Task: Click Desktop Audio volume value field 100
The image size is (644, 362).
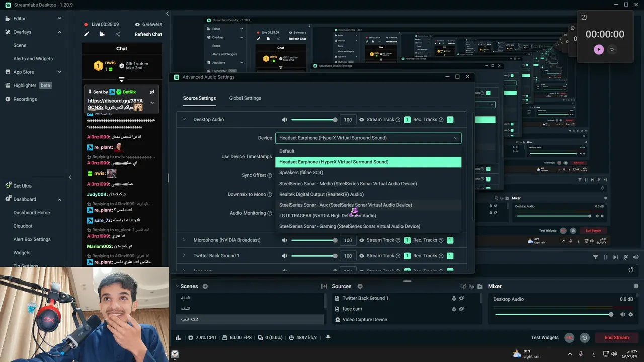Action: [x=348, y=120]
